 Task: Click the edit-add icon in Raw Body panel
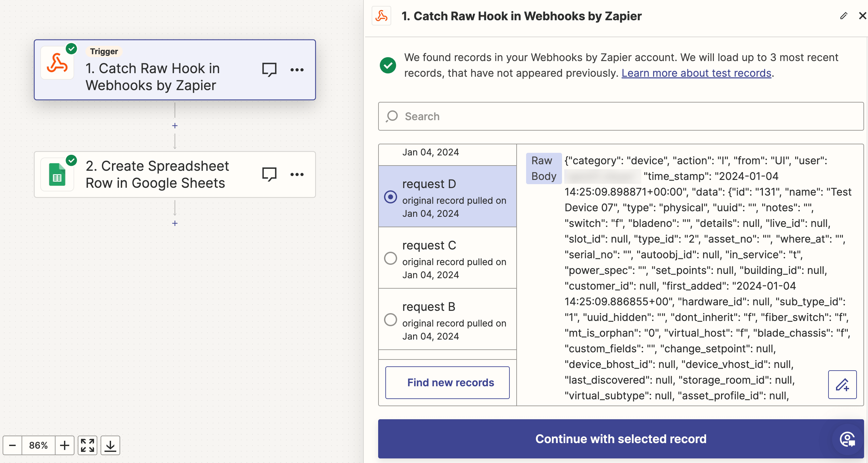pyautogui.click(x=842, y=385)
